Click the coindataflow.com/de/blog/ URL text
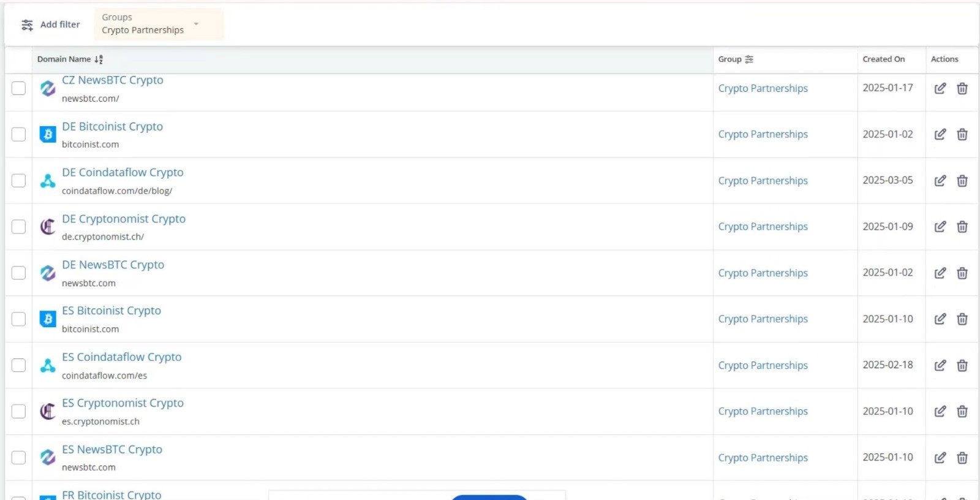 click(x=117, y=191)
